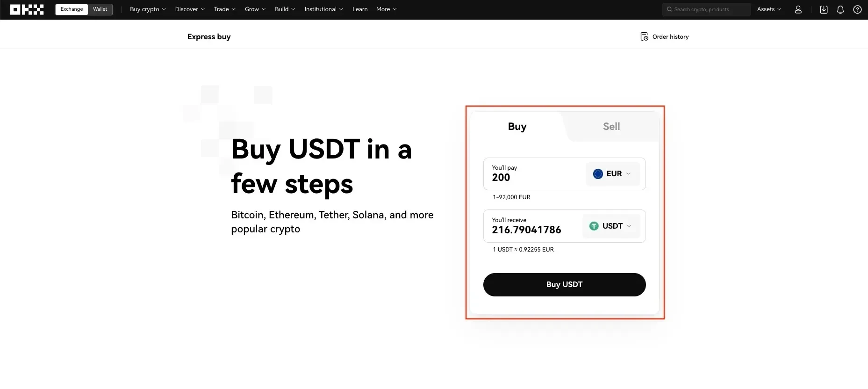Click the OKX logo
Image resolution: width=868 pixels, height=389 pixels.
27,9
